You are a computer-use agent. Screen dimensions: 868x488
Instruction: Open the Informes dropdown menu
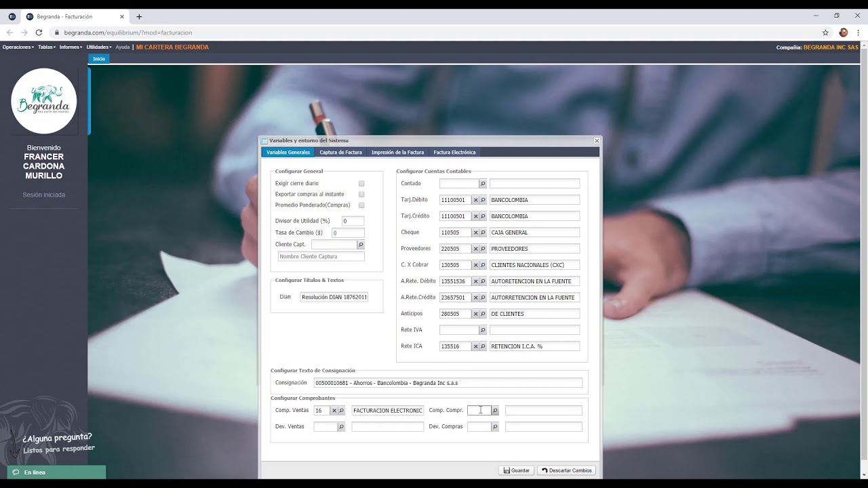[71, 47]
